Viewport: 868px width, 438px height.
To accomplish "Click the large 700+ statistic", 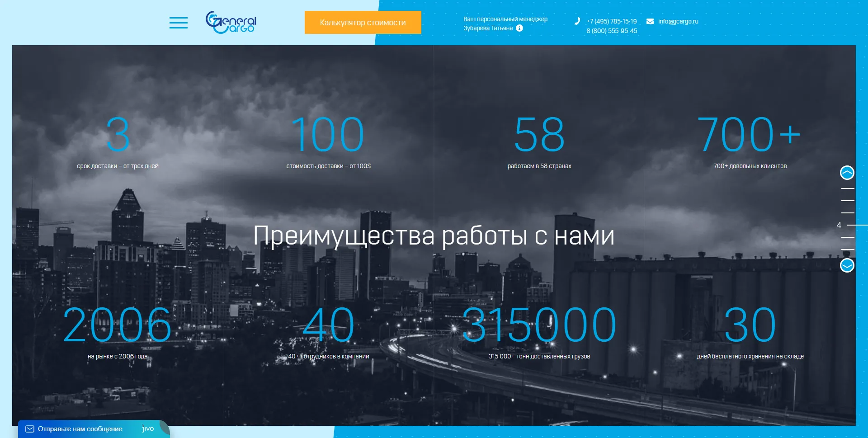I will 749,134.
